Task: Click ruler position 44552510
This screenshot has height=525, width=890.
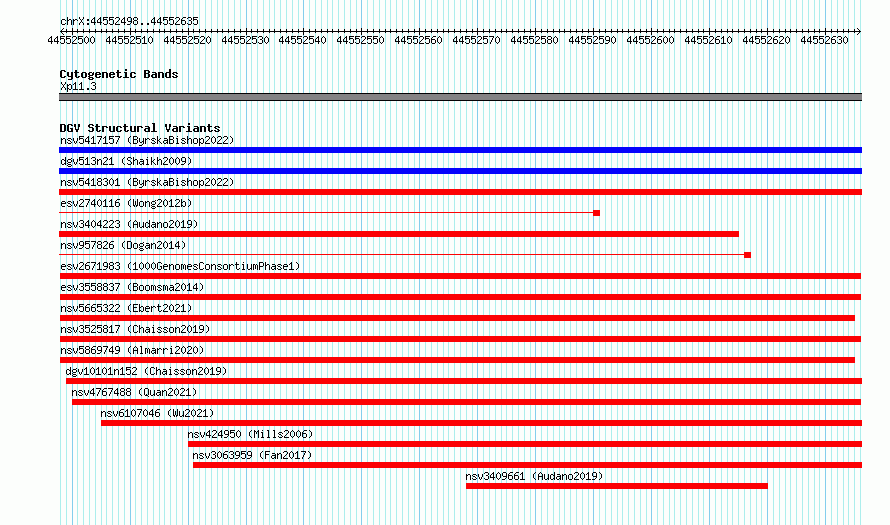Action: click(129, 40)
